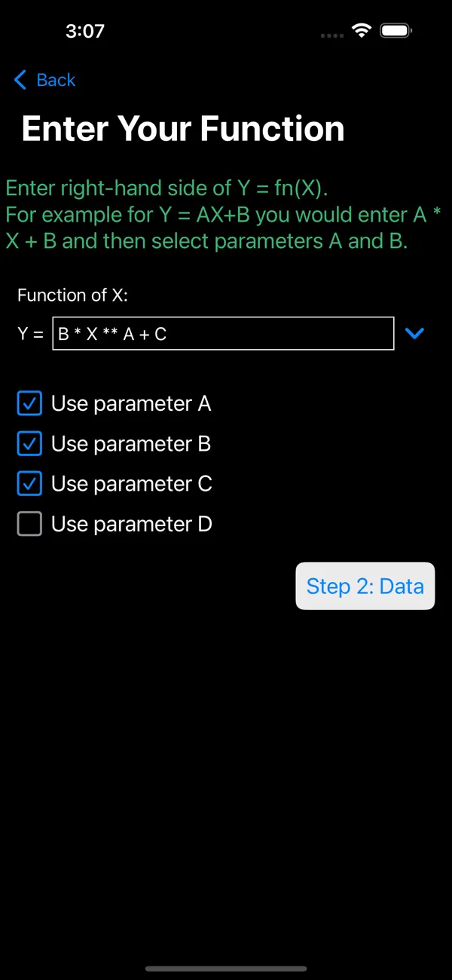Tap the Enter Your Function title
The image size is (452, 980).
pos(182,128)
